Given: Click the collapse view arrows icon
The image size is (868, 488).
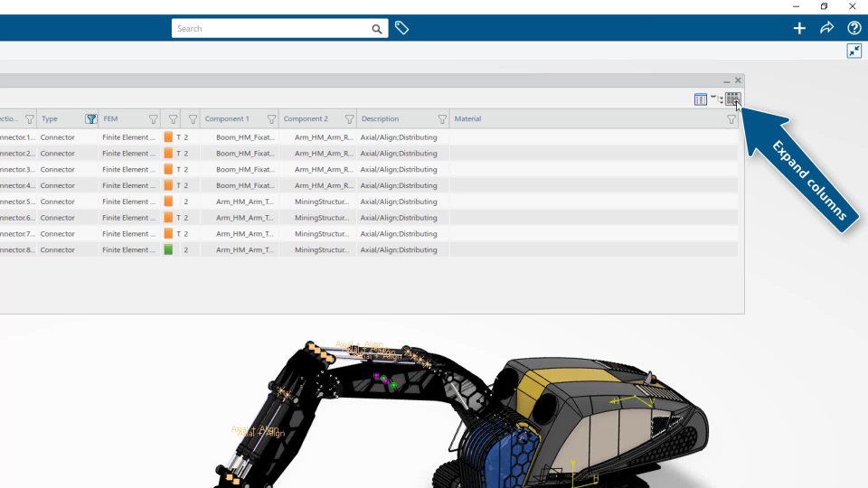Looking at the screenshot, I should [854, 51].
